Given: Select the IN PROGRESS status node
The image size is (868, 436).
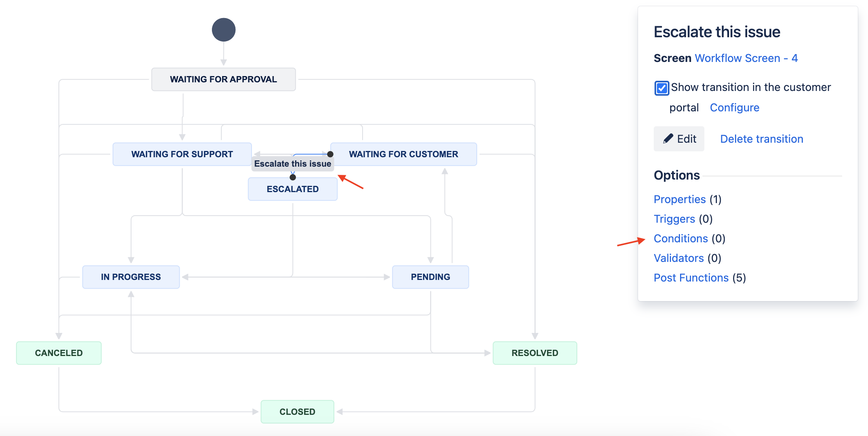Looking at the screenshot, I should pyautogui.click(x=131, y=276).
